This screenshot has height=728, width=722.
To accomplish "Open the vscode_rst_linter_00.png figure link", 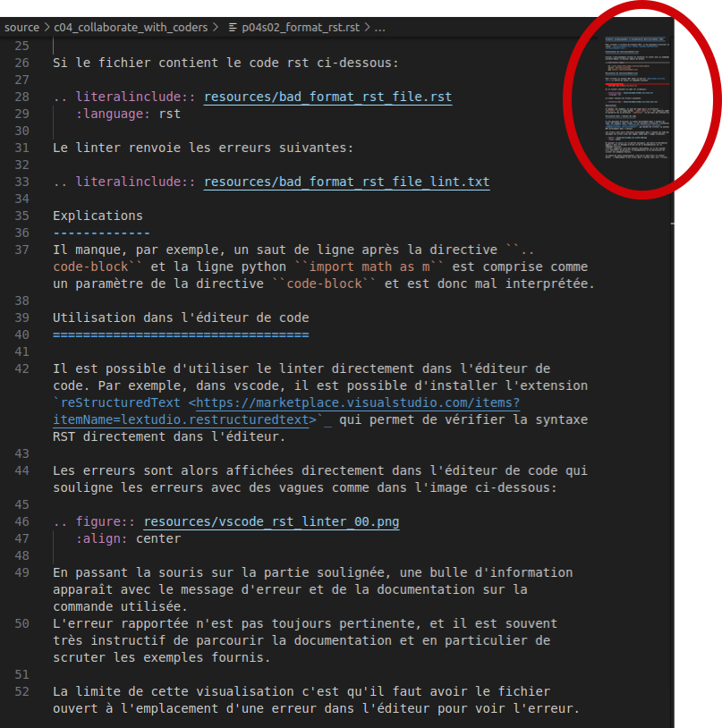I will [271, 522].
